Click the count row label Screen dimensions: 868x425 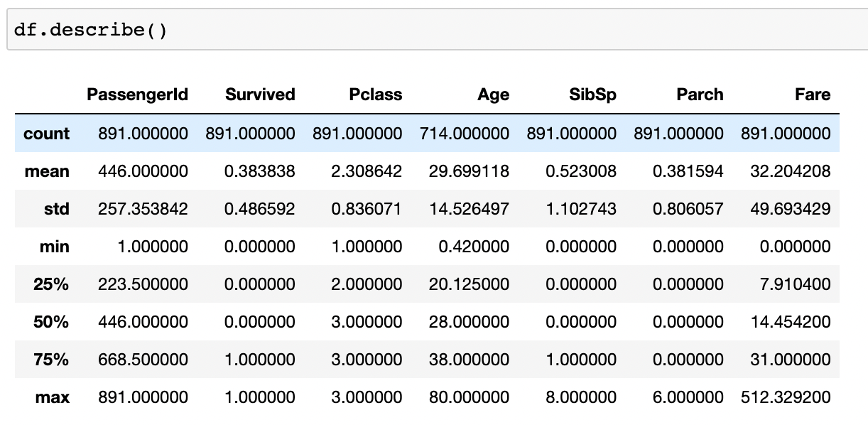tap(47, 134)
